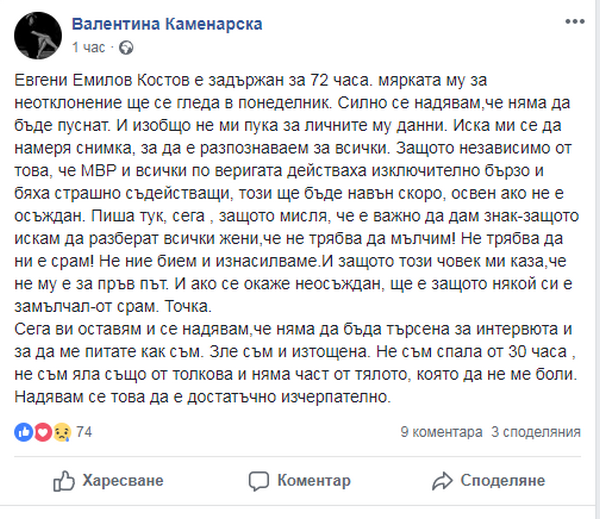Click the thumbs-up icon beside Харесване
The image size is (600, 519).
click(x=64, y=481)
